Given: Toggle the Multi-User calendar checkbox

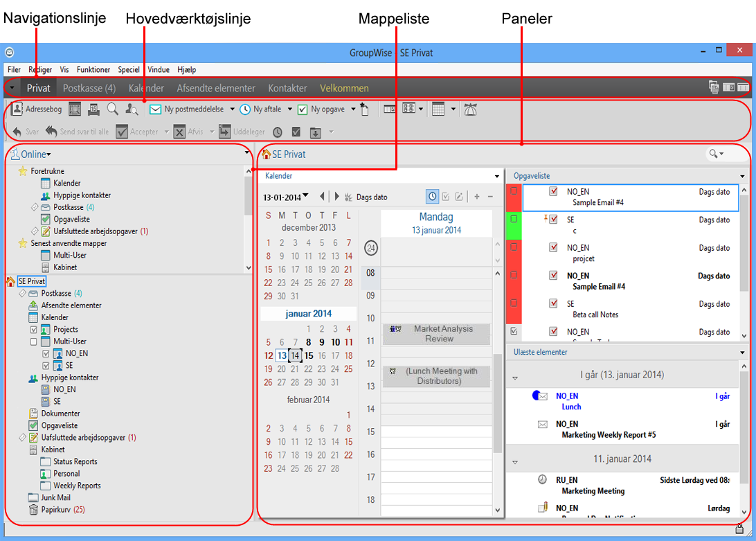Looking at the screenshot, I should [x=34, y=342].
